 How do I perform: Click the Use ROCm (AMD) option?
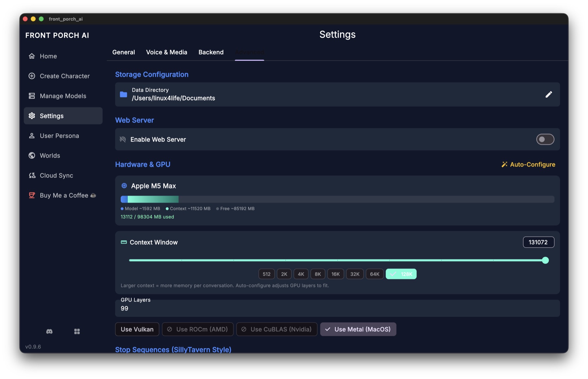pos(198,329)
